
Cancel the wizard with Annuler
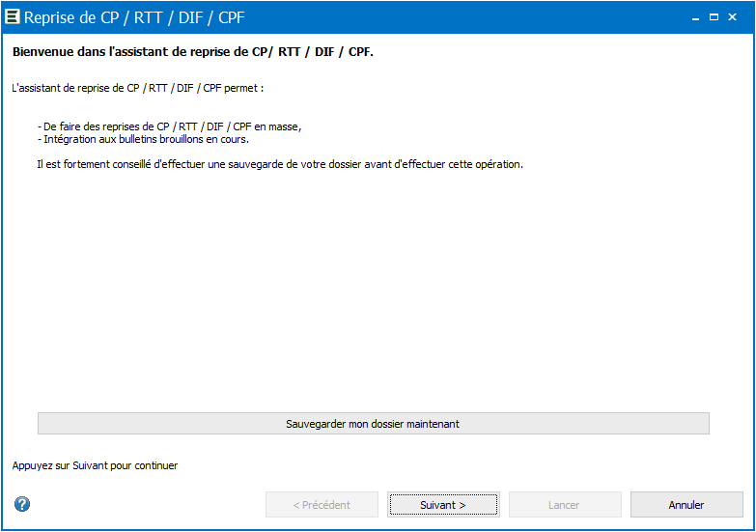click(686, 505)
